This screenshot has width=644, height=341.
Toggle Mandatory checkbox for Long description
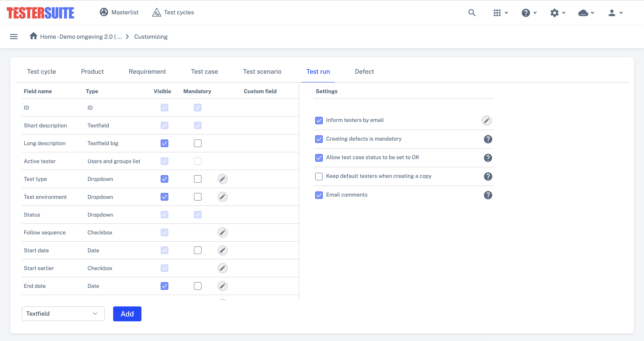[x=198, y=143]
